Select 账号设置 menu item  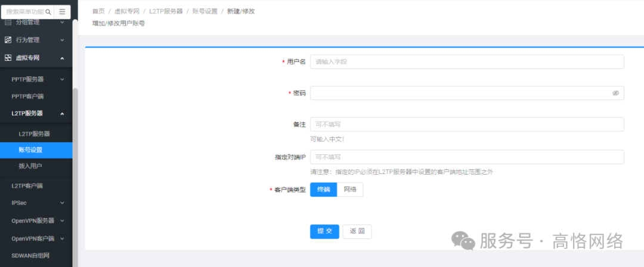click(x=36, y=150)
